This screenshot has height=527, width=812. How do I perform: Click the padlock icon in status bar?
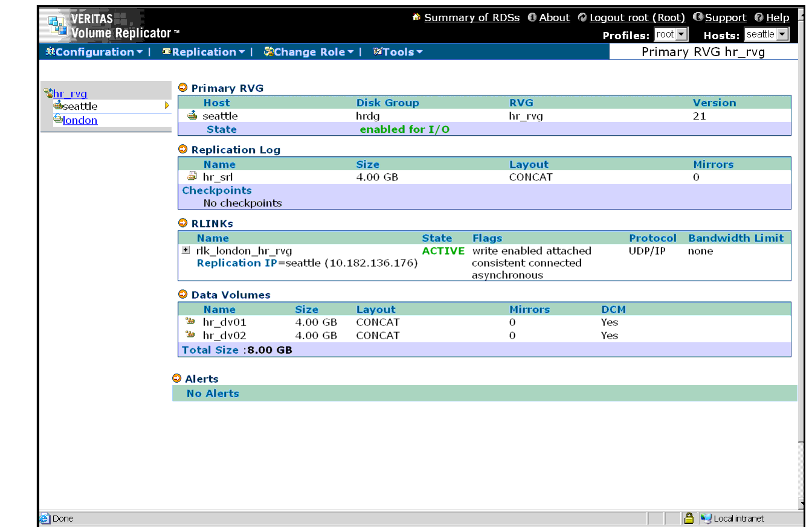(688, 518)
